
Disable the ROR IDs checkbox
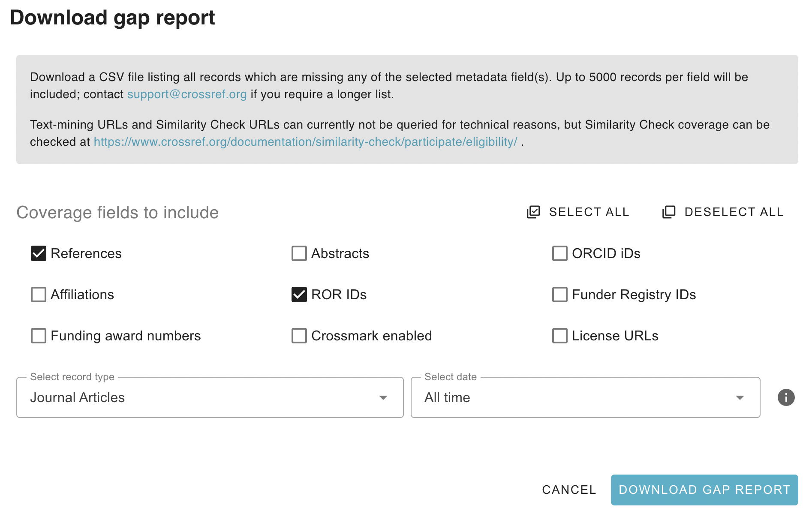299,295
